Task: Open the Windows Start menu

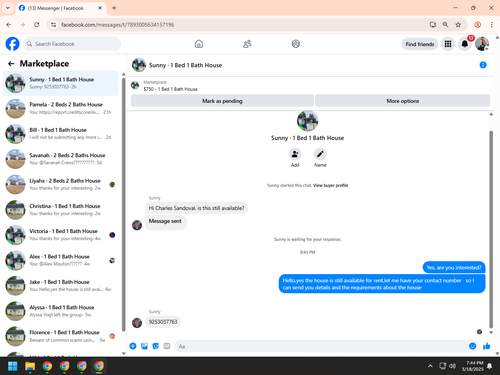Action: (x=13, y=366)
